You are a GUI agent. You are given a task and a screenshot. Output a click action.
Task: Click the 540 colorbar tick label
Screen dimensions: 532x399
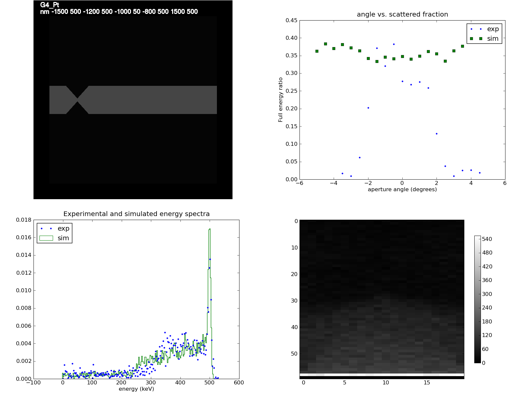point(487,239)
